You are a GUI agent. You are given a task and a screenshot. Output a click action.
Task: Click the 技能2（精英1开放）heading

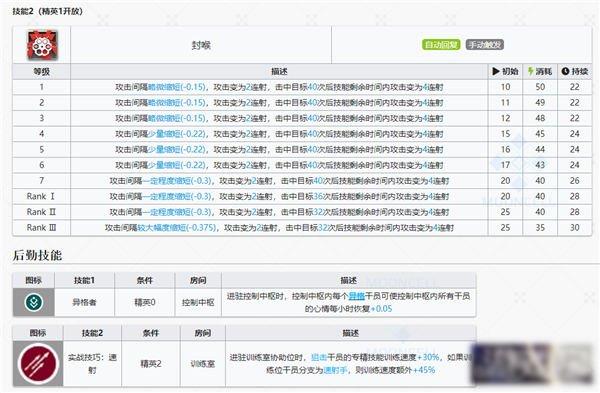coord(47,11)
